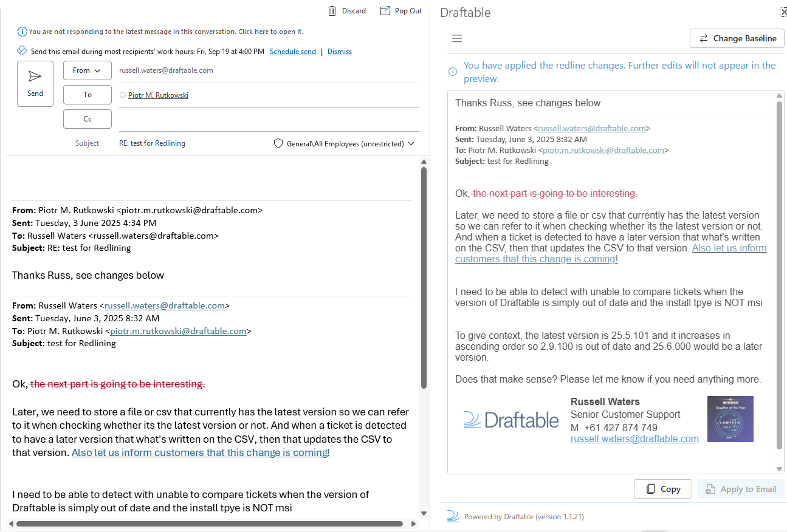
Task: Click piotr.m.rutkowski link in Draftable preview
Action: 603,150
